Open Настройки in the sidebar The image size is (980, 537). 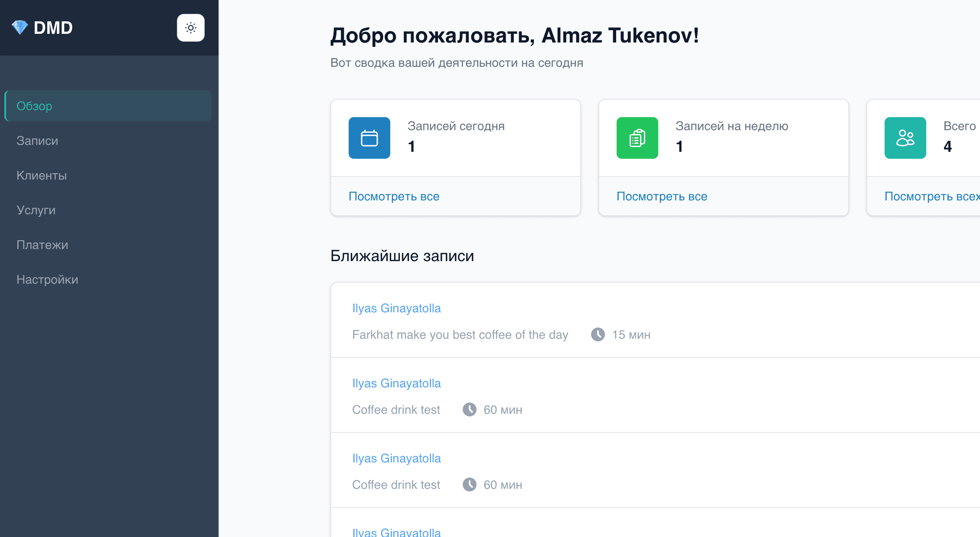click(108, 279)
